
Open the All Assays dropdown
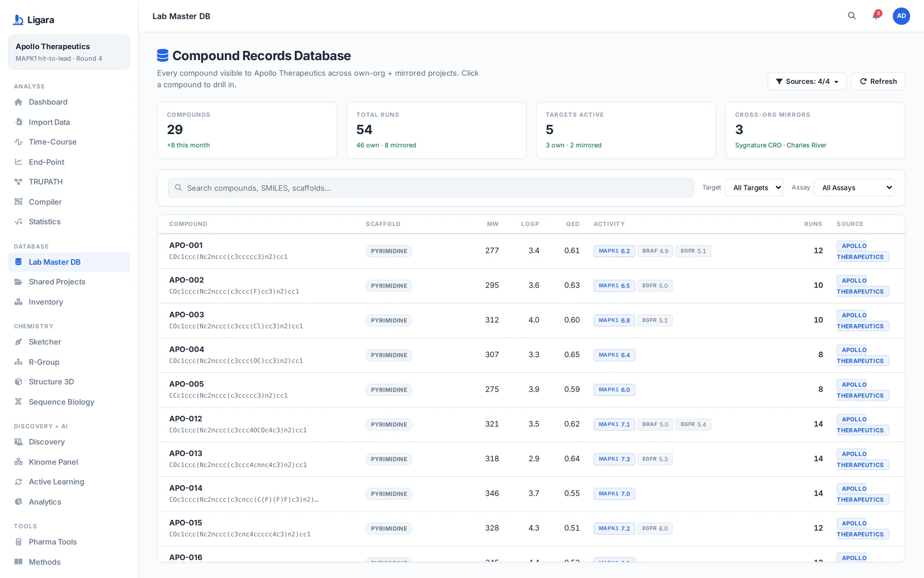coord(854,188)
